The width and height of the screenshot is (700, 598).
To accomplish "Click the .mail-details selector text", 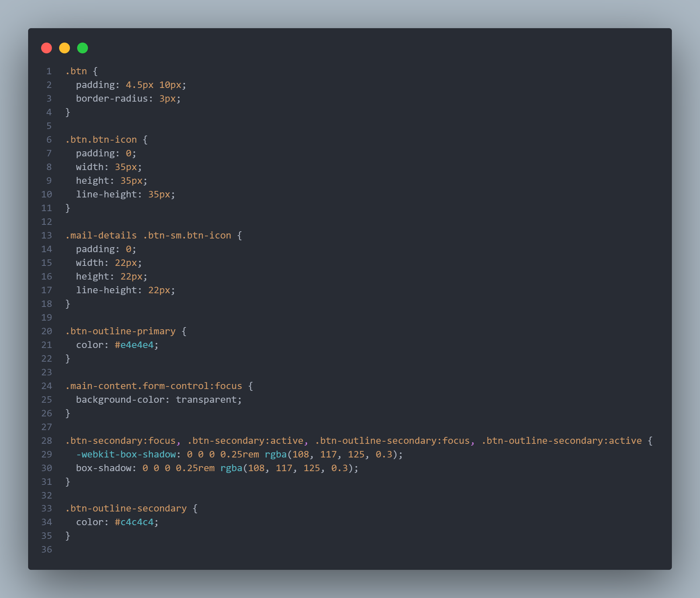I will 101,235.
